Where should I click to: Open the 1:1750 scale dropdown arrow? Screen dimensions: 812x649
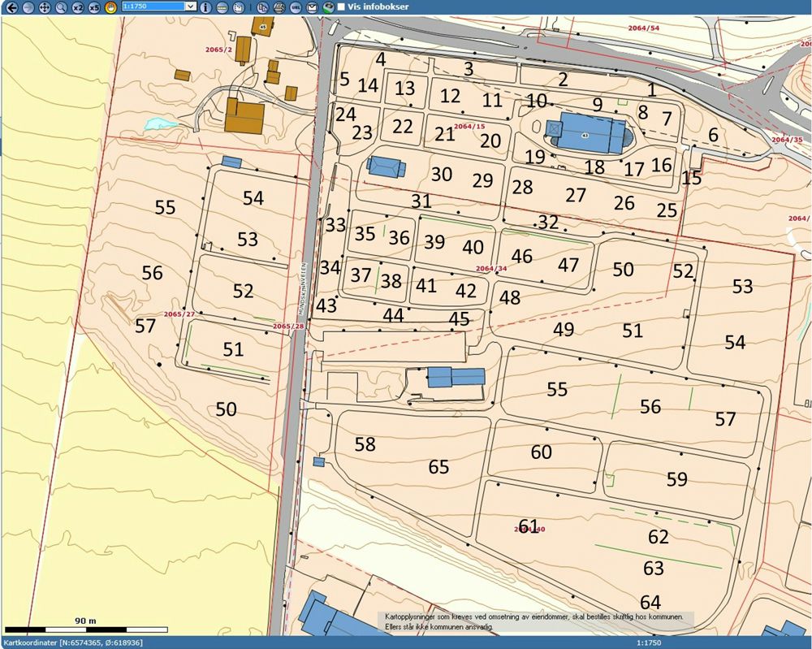pyautogui.click(x=191, y=7)
